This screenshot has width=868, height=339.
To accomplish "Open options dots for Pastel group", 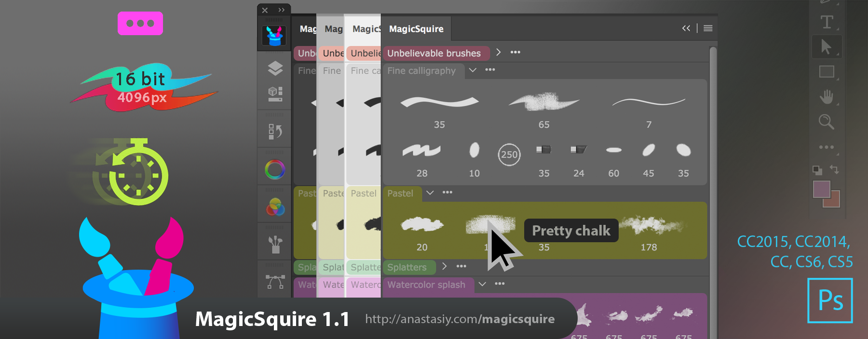I will coord(448,193).
